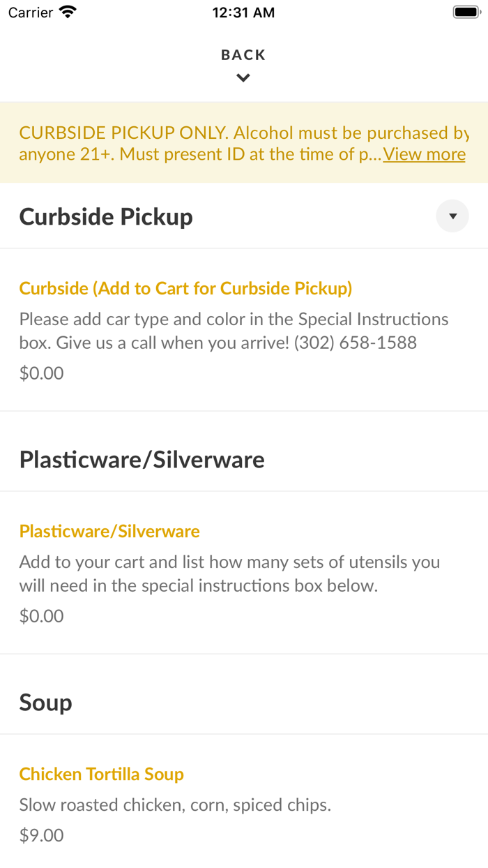Tap the 12:31 AM clock
The width and height of the screenshot is (488, 868).
243,13
